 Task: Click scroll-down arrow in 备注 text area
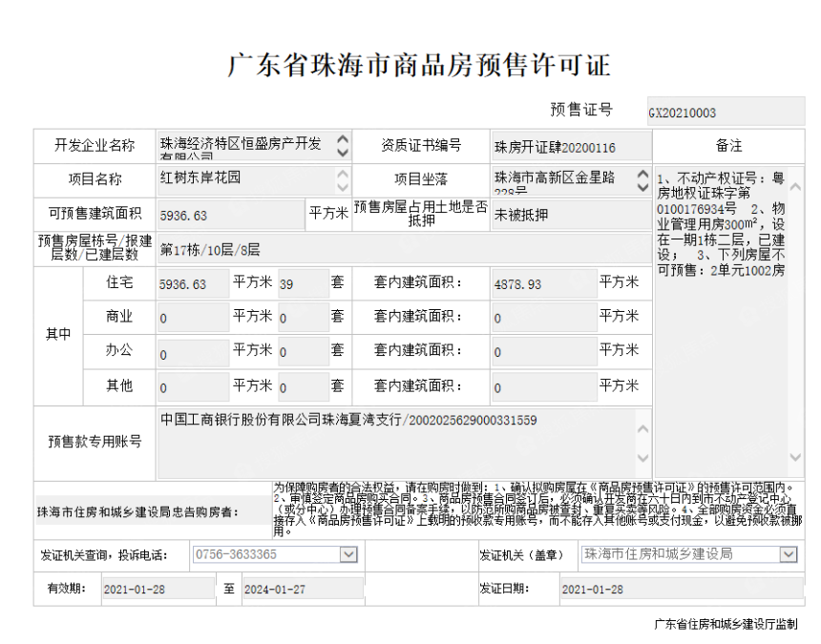tap(795, 457)
